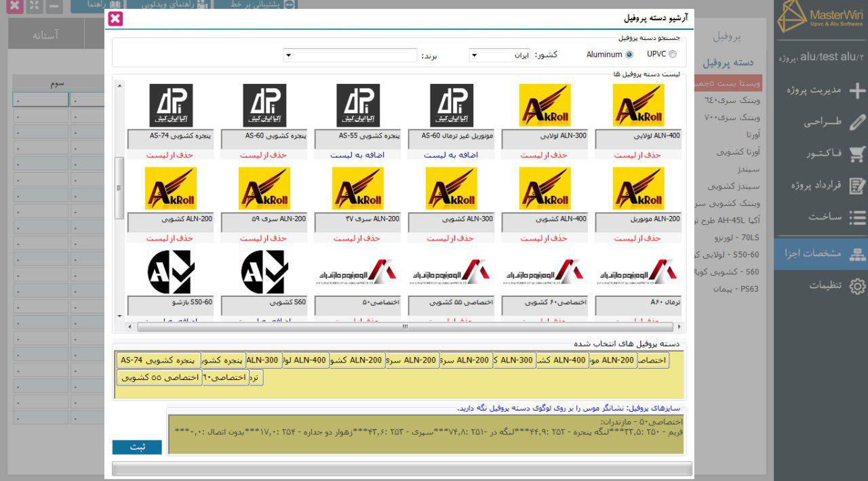Click the Akpa logo above مونوریل غیر ترمال AS-60
The image size is (868, 481).
(452, 105)
